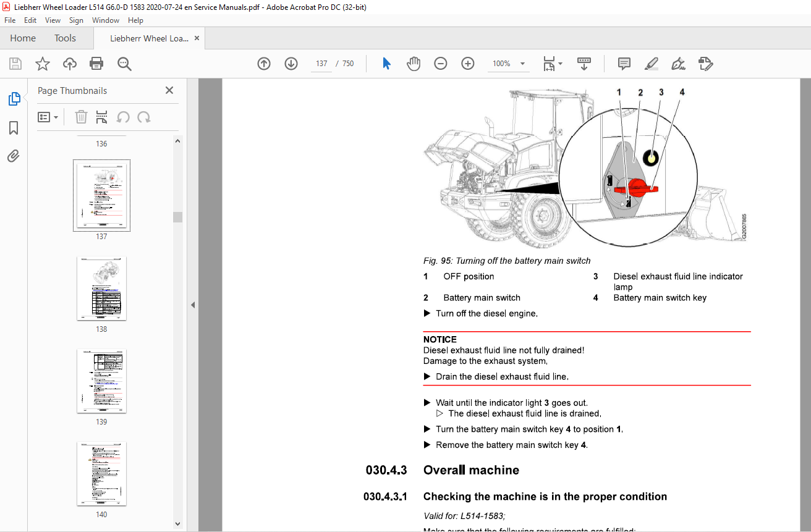Screen dimensions: 811x532
Task: Click the 'Page Thumbnails' panel title
Action: click(72, 90)
